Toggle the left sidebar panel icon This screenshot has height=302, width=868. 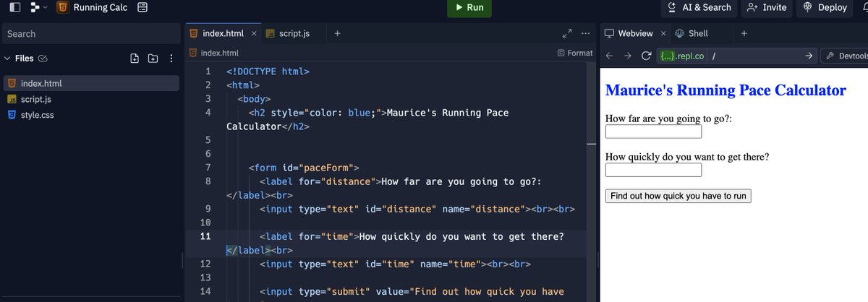point(14,7)
